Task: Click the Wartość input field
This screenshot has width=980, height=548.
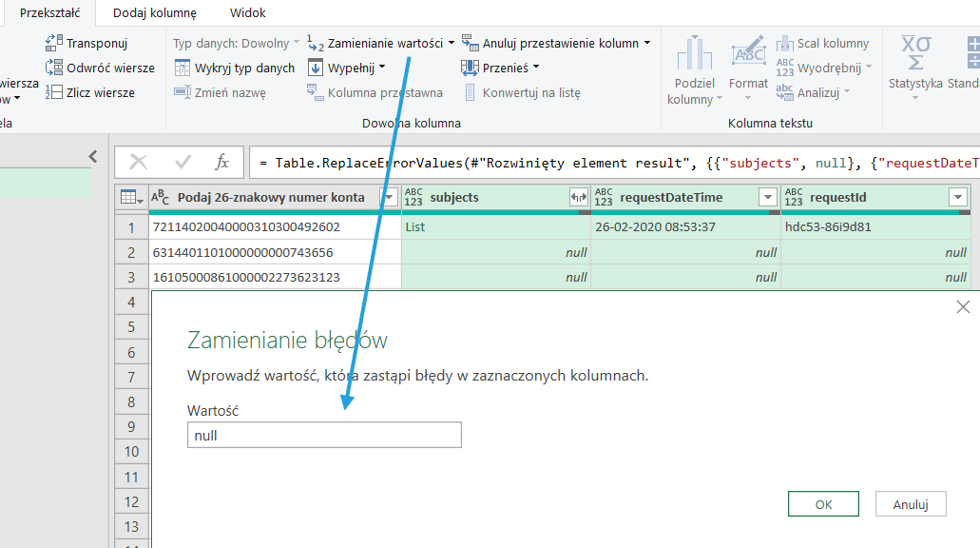Action: (324, 436)
